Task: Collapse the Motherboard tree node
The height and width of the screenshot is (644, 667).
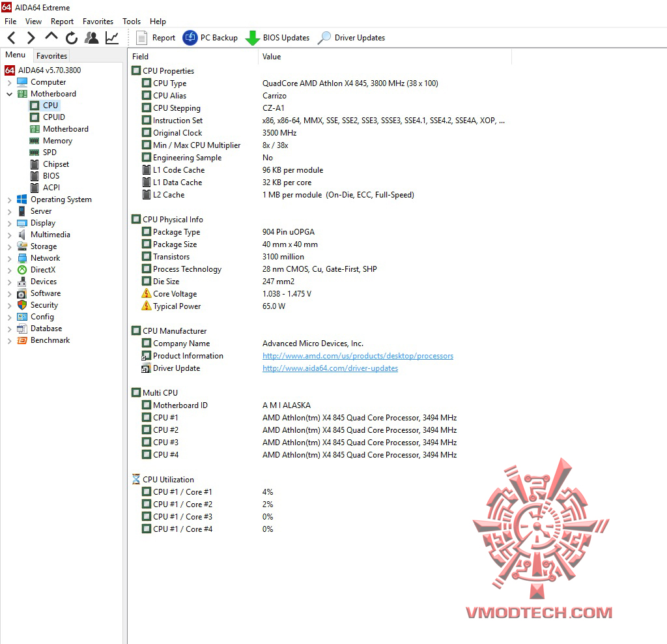Action: 9,94
